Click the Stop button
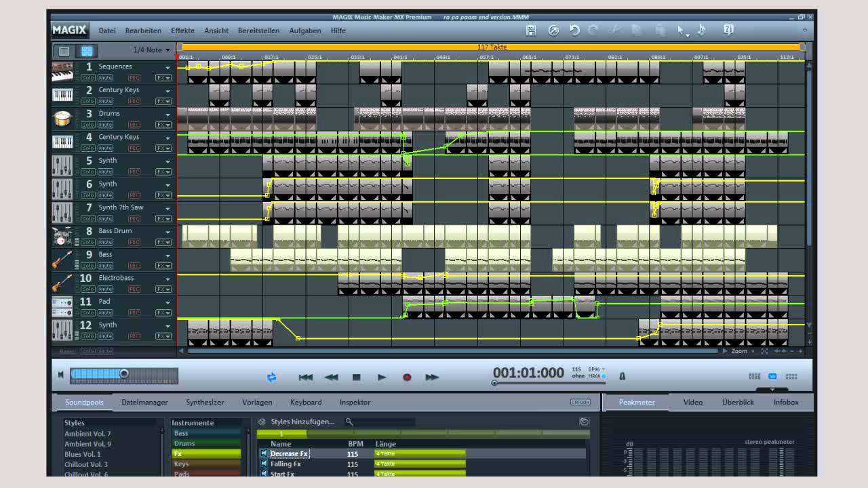Screen dimensions: 868x488 356,377
